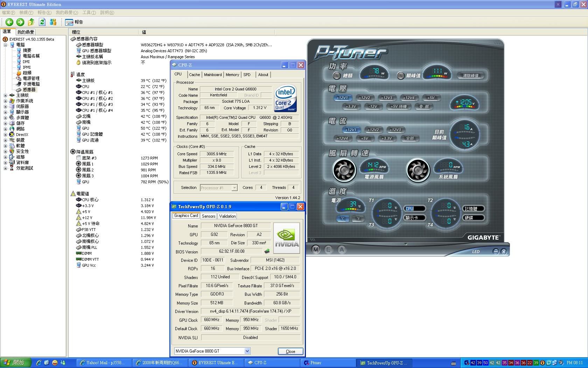Screen dimensions: 588x368
Task: Click the orange EVEREST icon in system tray
Action: pos(542,363)
